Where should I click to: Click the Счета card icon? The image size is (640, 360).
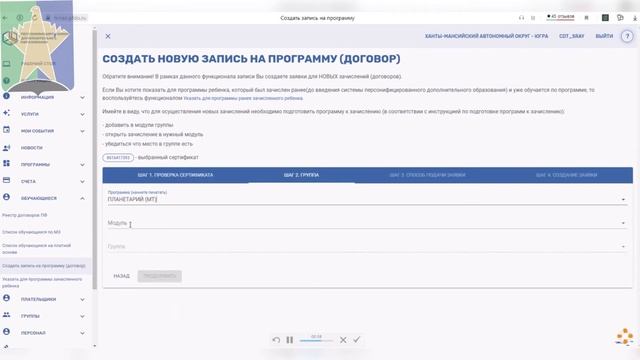[6, 180]
